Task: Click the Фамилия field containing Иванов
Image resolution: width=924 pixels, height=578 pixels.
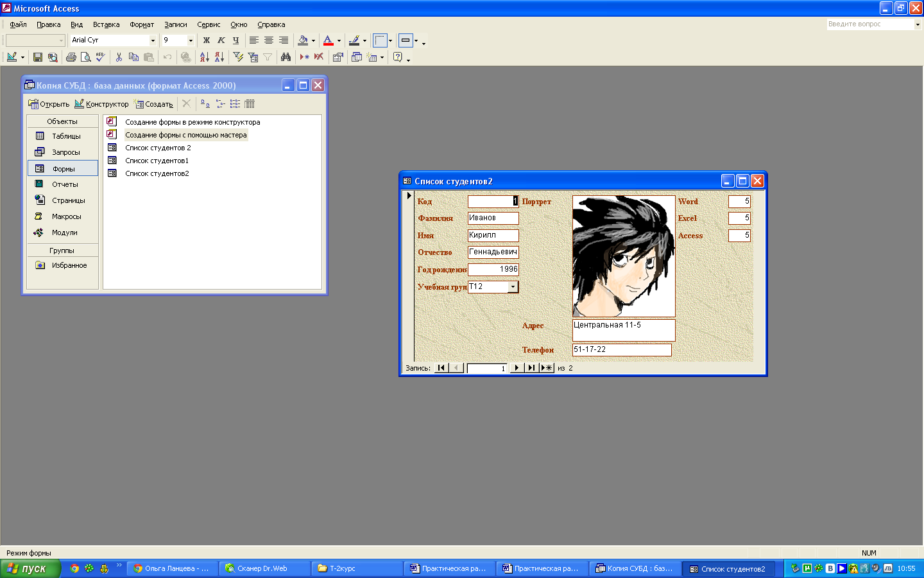Action: tap(493, 218)
